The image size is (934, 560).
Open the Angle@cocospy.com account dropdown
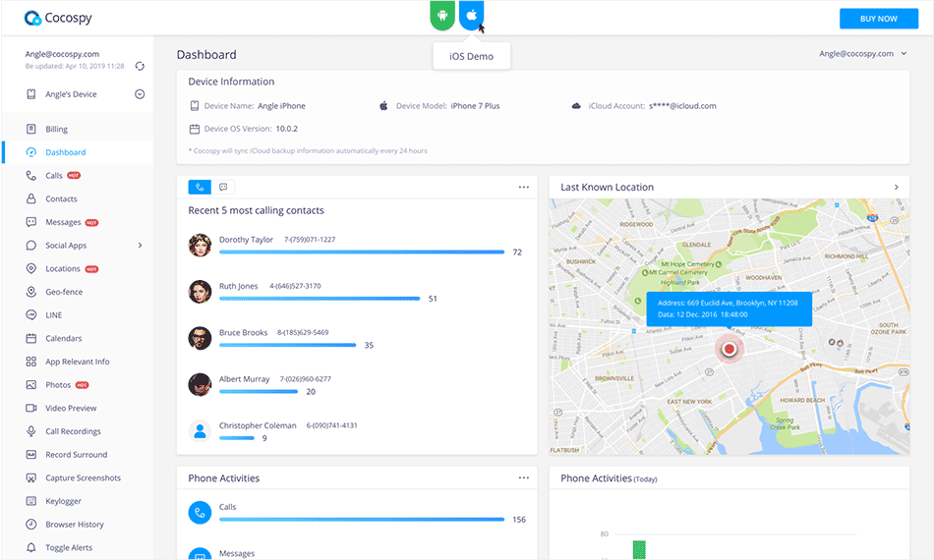tap(862, 54)
